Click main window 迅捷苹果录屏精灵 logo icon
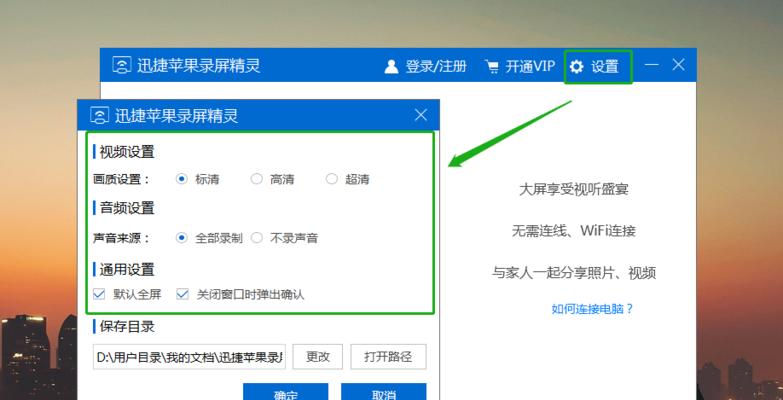Viewport: 783px width, 400px height. pyautogui.click(x=121, y=65)
